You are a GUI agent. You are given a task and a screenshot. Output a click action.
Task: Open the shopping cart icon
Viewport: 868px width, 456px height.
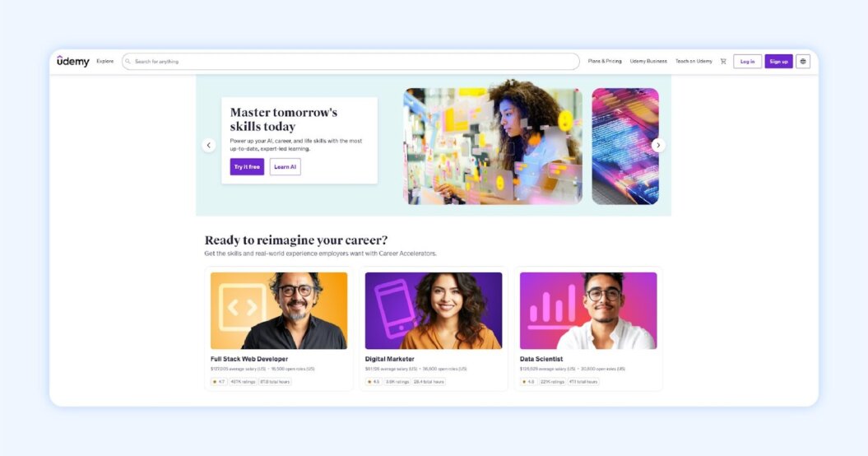(x=723, y=62)
